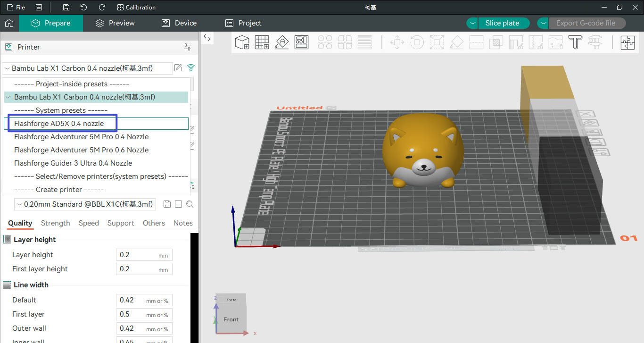Click the Add plate grid icon
This screenshot has height=343, width=644.
[x=262, y=42]
